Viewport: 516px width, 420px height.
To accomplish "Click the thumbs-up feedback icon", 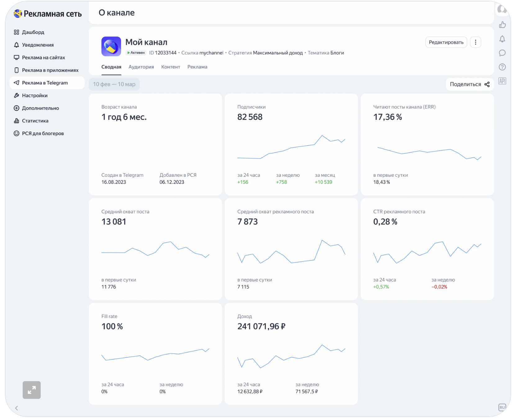I will (502, 25).
